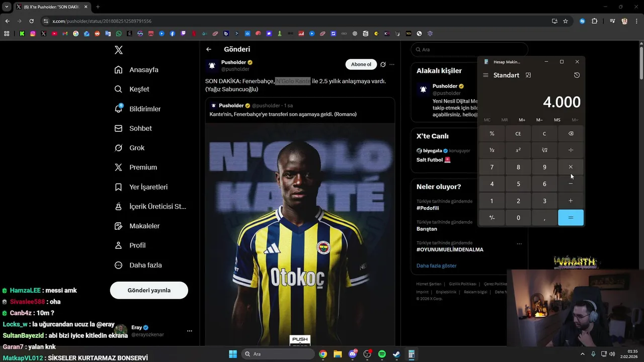Open post options three-dot menu
Image resolution: width=644 pixels, height=362 pixels.
tap(392, 64)
